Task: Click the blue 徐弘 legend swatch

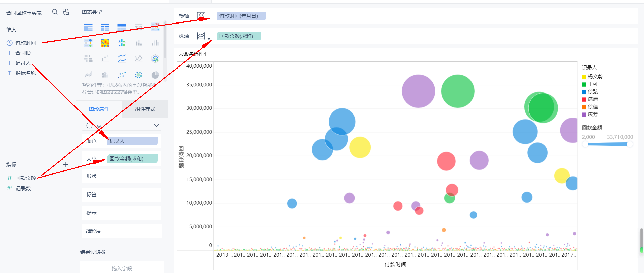Action: point(584,92)
